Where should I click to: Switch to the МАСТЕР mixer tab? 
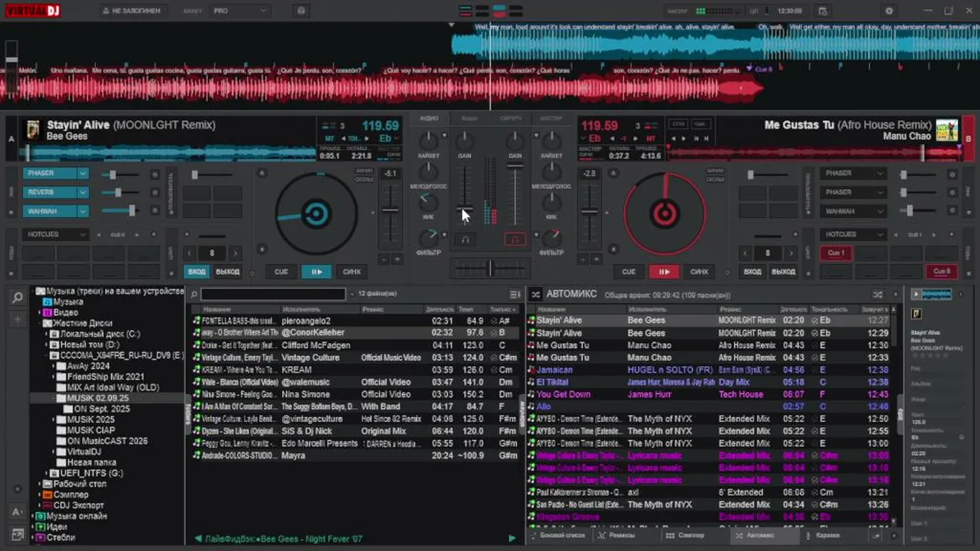[550, 118]
